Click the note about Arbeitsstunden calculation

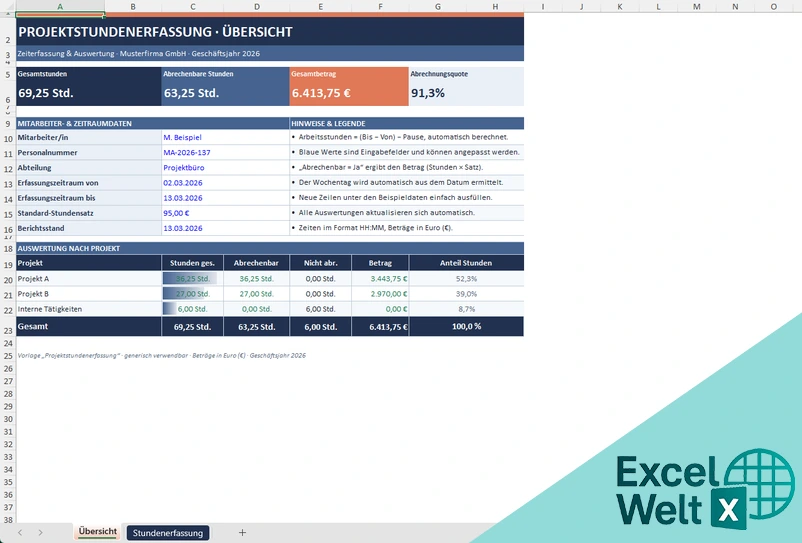404,137
